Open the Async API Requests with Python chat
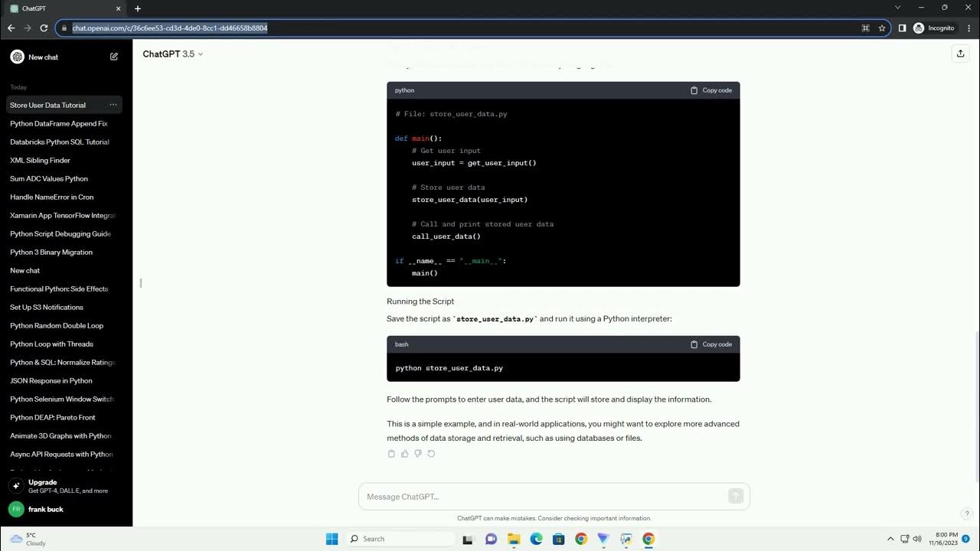Screen dimensions: 980x551 pos(64,454)
